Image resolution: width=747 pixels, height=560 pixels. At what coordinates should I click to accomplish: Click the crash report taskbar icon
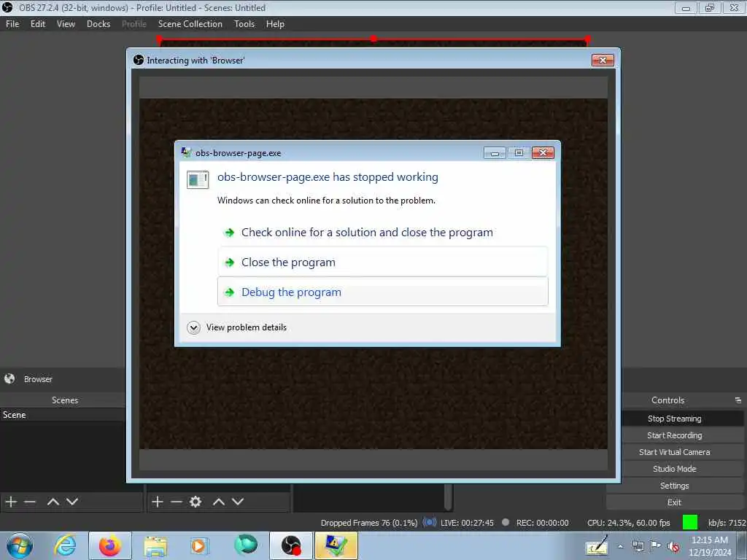coord(336,545)
